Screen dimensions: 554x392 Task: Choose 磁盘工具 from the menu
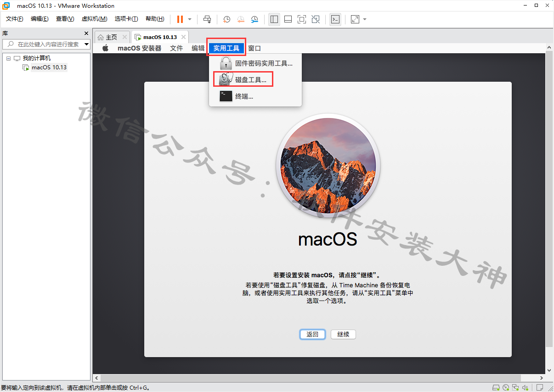[255, 80]
